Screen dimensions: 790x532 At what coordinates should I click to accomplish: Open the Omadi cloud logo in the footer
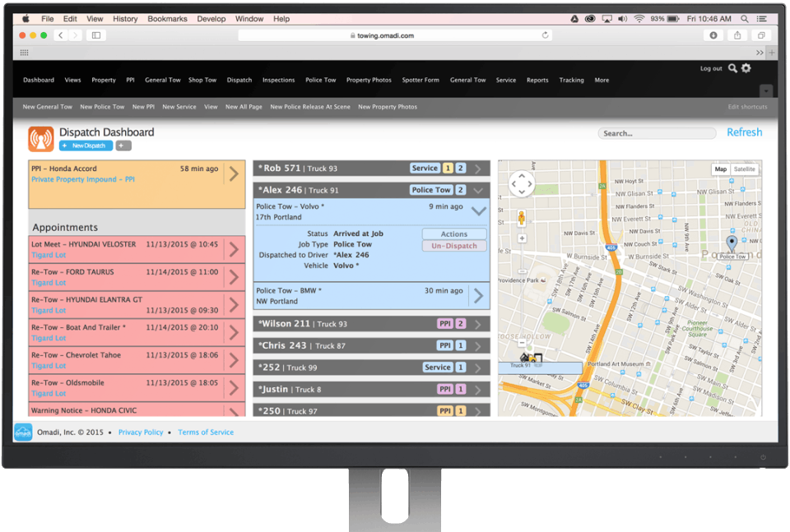(23, 432)
